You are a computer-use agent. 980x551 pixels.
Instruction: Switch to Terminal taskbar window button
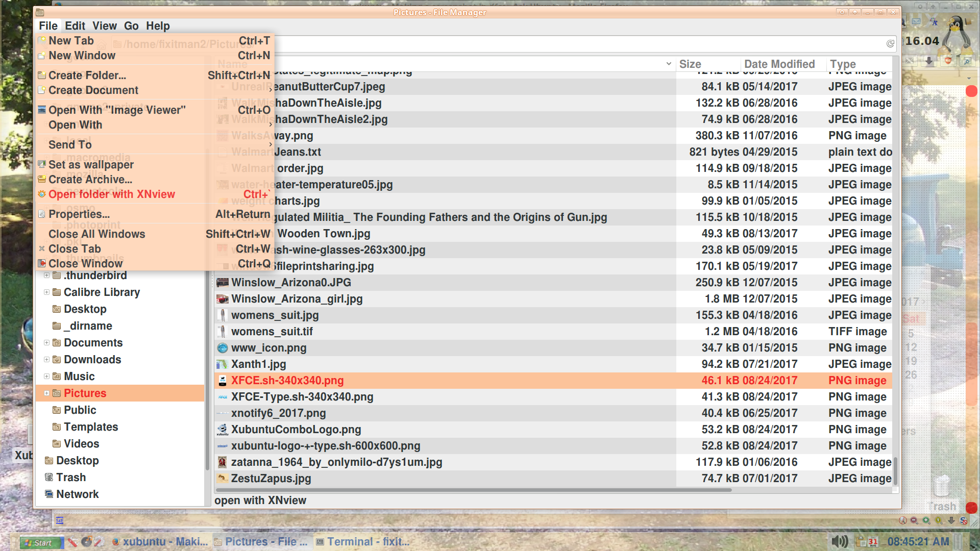click(x=363, y=542)
